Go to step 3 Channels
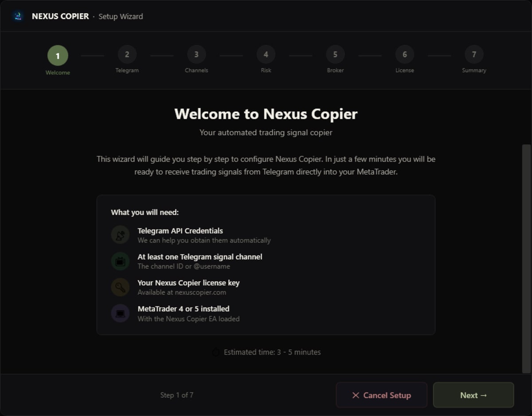The height and width of the screenshot is (416, 532). click(x=196, y=54)
